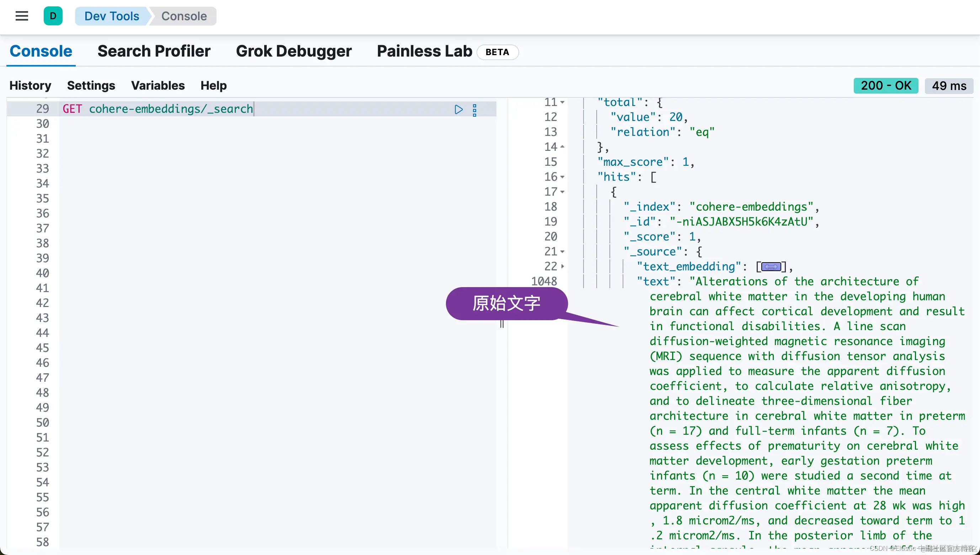The image size is (980, 555).
Task: Open the hamburger navigation menu
Action: (x=22, y=16)
